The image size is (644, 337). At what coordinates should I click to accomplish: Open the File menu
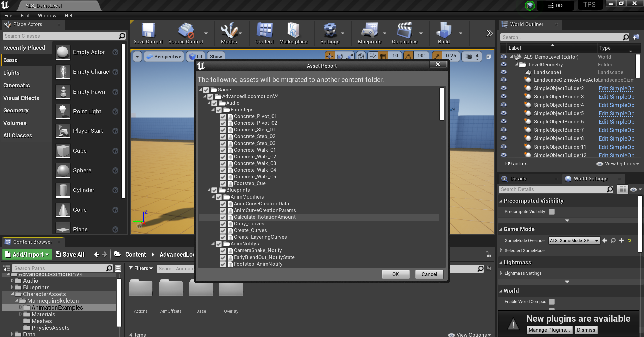8,16
